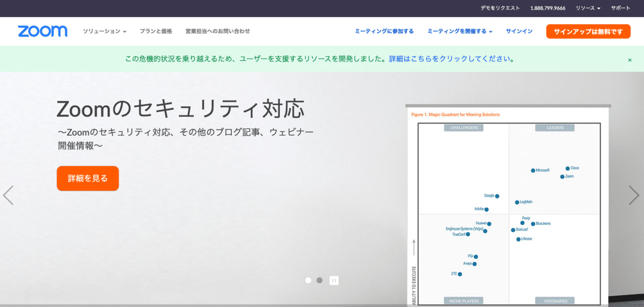Open 営業担当へのお問い合わせ page

(x=217, y=31)
